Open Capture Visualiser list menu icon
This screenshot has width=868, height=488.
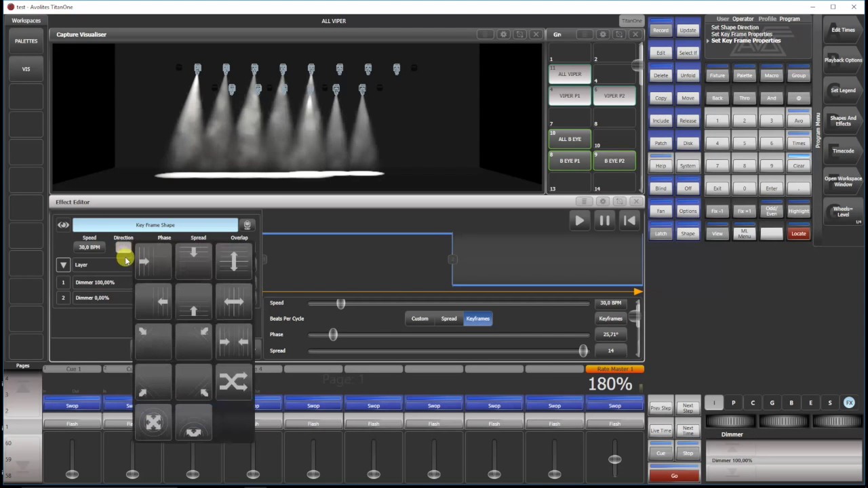pos(486,35)
